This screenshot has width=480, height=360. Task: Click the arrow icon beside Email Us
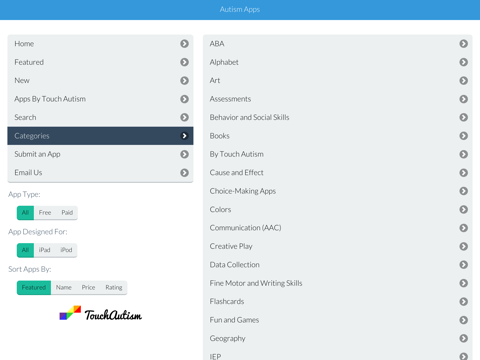pos(184,173)
